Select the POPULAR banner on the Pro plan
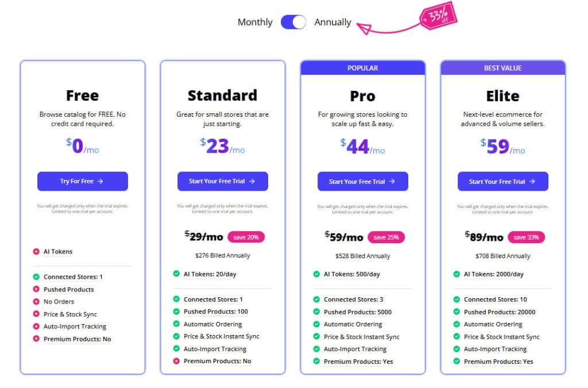588x388 pixels. click(362, 67)
